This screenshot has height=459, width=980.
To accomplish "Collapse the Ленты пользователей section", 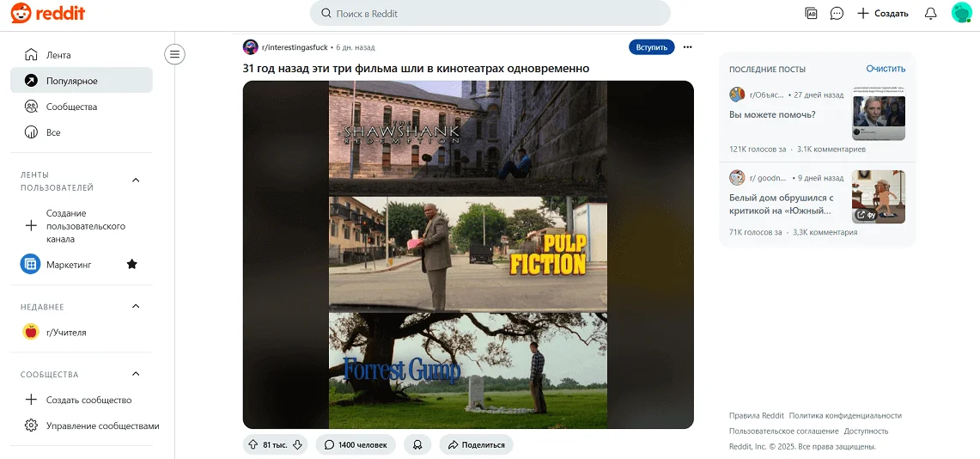I will [x=136, y=181].
